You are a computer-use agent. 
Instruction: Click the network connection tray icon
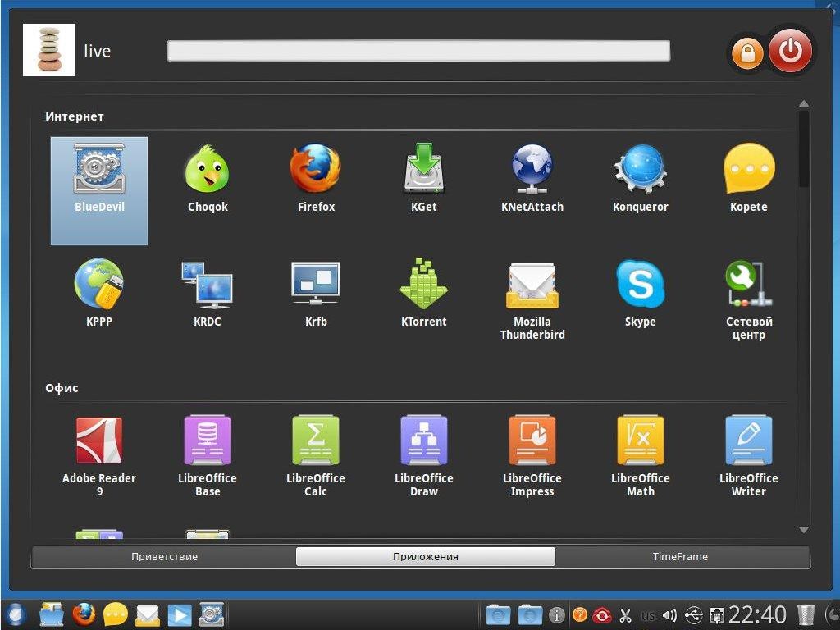(x=716, y=615)
